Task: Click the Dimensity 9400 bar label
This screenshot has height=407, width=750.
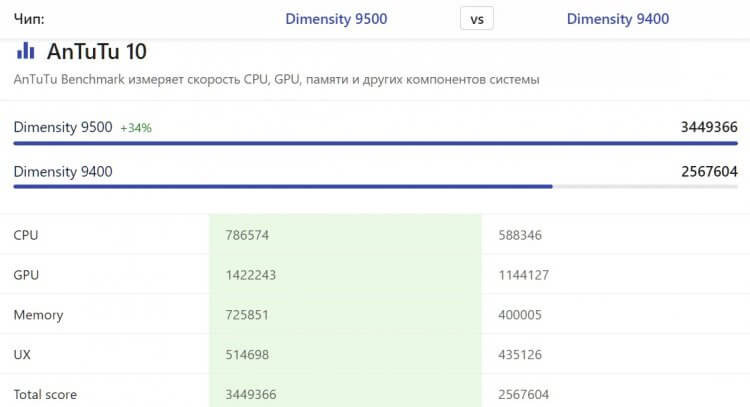Action: click(63, 171)
